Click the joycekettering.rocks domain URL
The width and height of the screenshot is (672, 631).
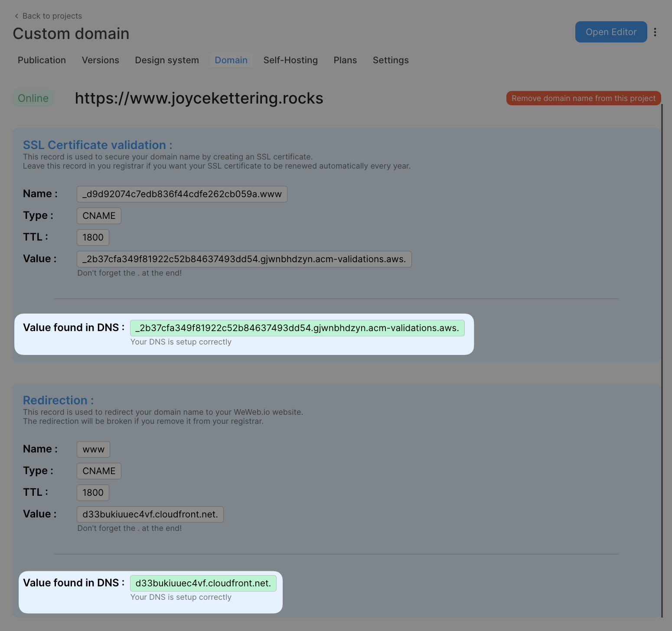point(199,98)
